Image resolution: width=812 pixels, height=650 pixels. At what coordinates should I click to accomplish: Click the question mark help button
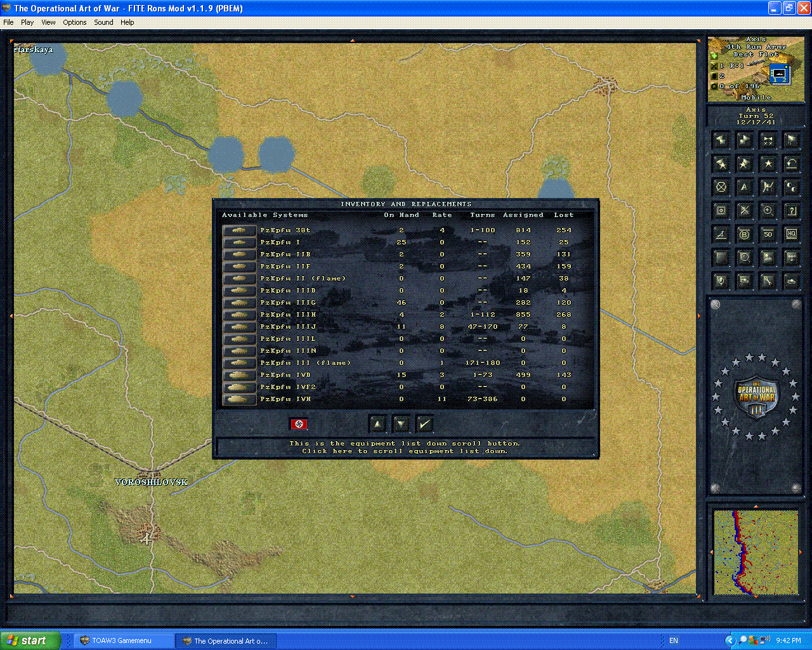pos(791,211)
